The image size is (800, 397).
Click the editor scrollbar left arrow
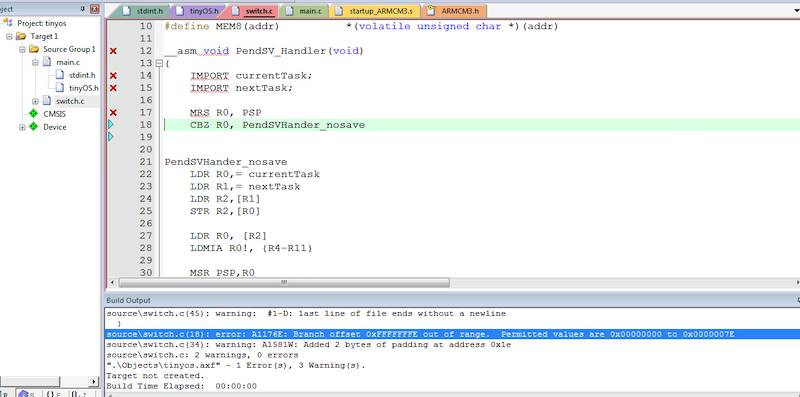[x=112, y=282]
